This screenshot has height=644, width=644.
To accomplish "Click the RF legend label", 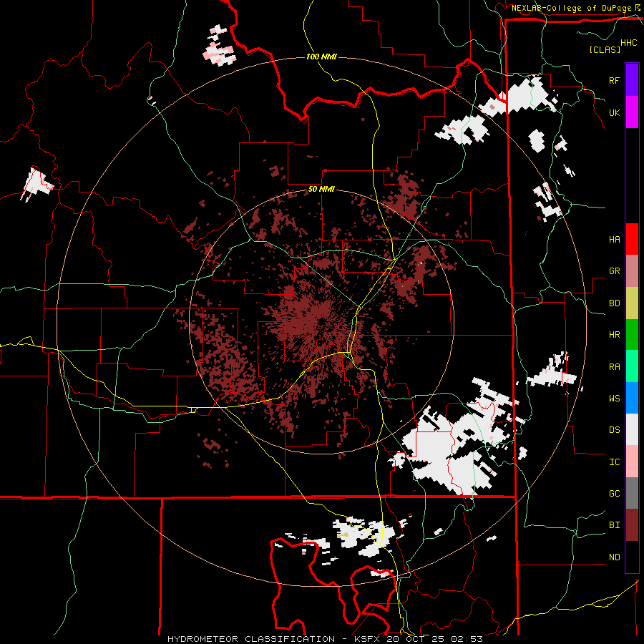I will coord(614,80).
